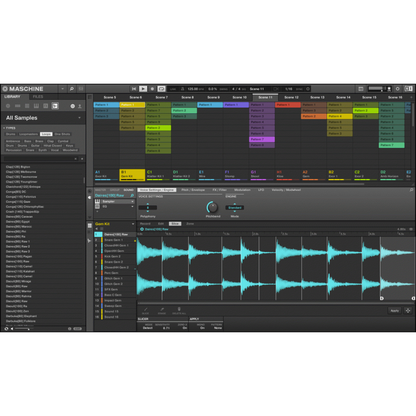
Task: Select Sounds file type icon in browser
Action: pos(27,106)
